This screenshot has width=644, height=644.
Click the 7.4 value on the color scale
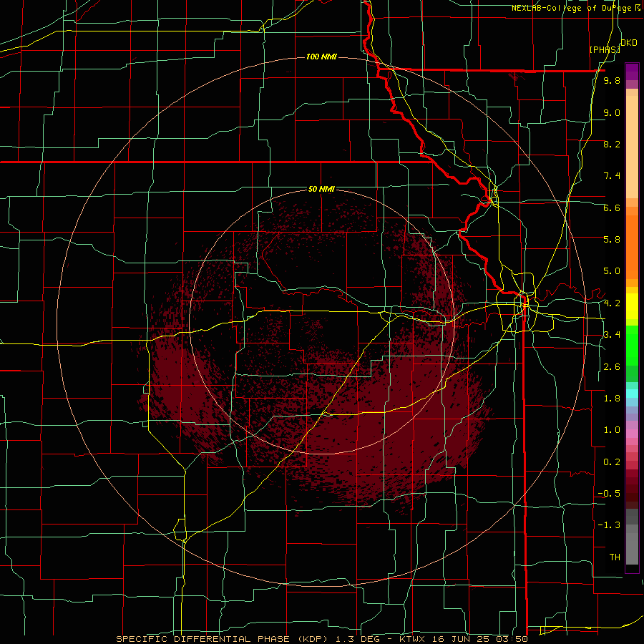(x=612, y=176)
